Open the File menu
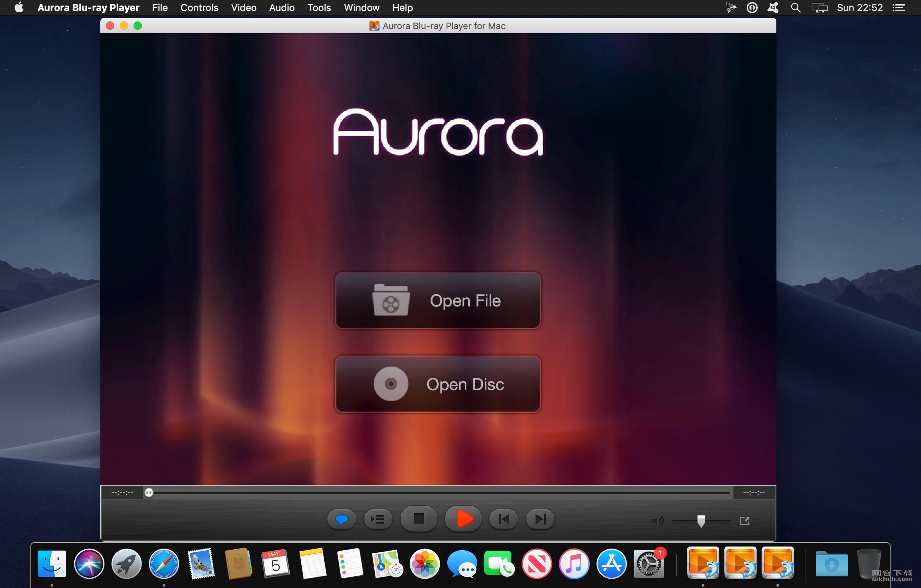This screenshot has height=588, width=921. (160, 8)
